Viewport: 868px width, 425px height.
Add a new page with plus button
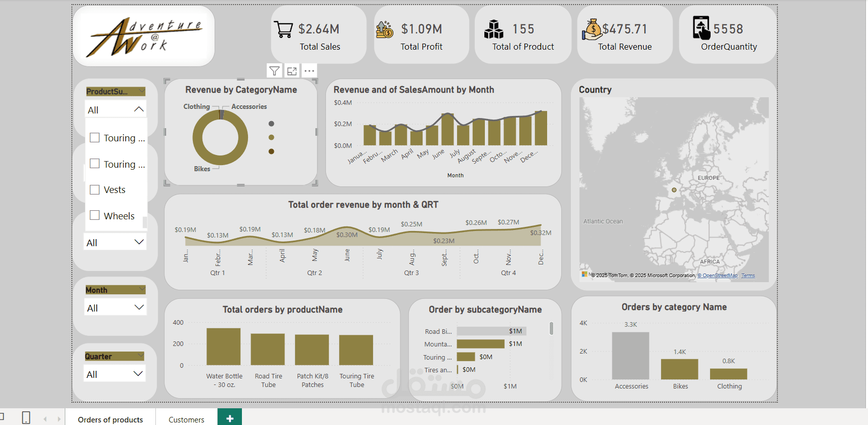[230, 418]
